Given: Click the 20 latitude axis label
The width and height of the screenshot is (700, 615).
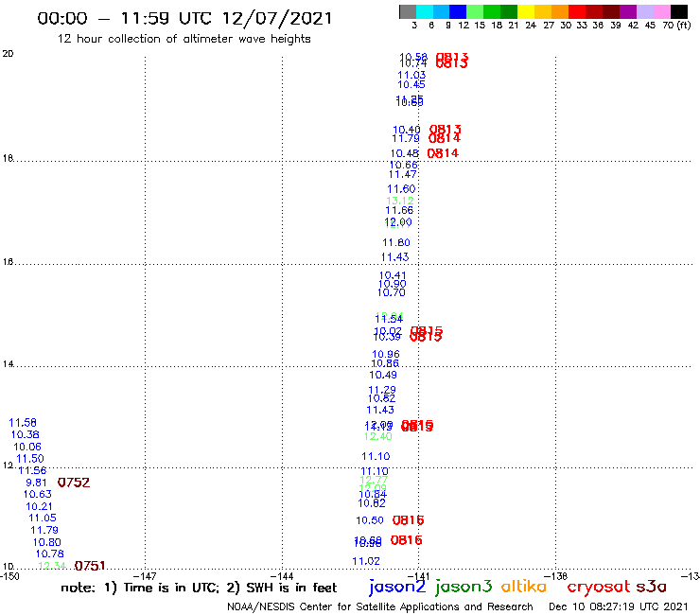Looking at the screenshot, I should [8, 54].
